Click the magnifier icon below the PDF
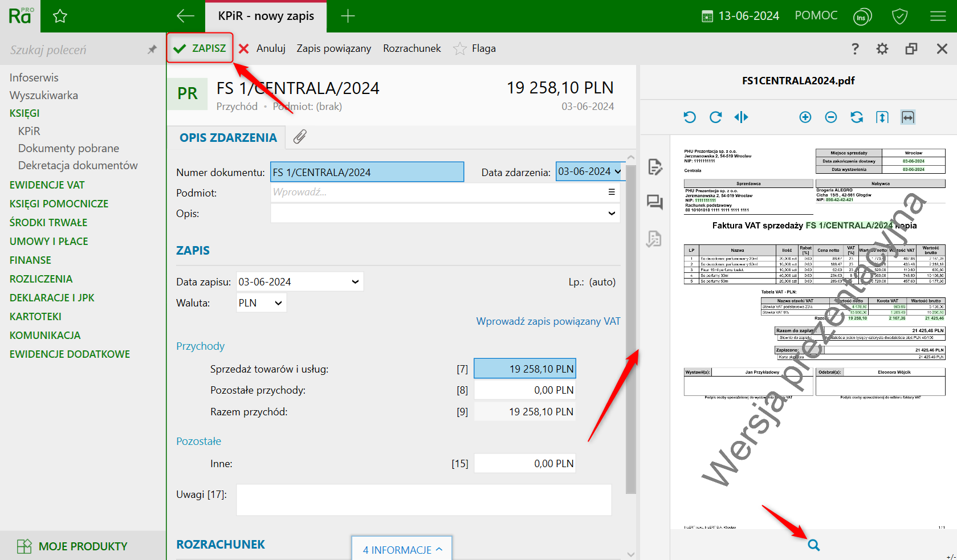Image resolution: width=957 pixels, height=560 pixels. click(813, 545)
